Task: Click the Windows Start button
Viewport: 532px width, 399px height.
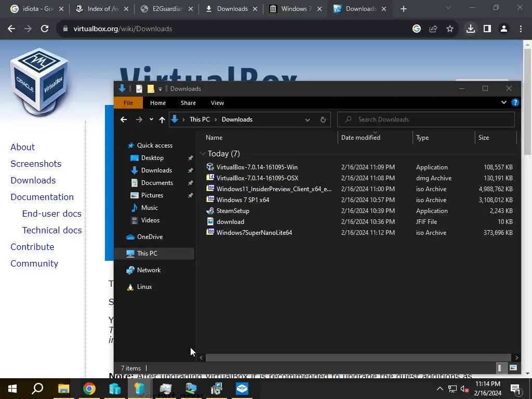Action: 12,389
